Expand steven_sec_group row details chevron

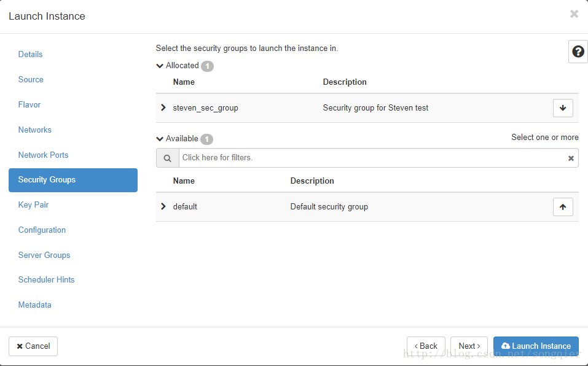click(x=163, y=107)
